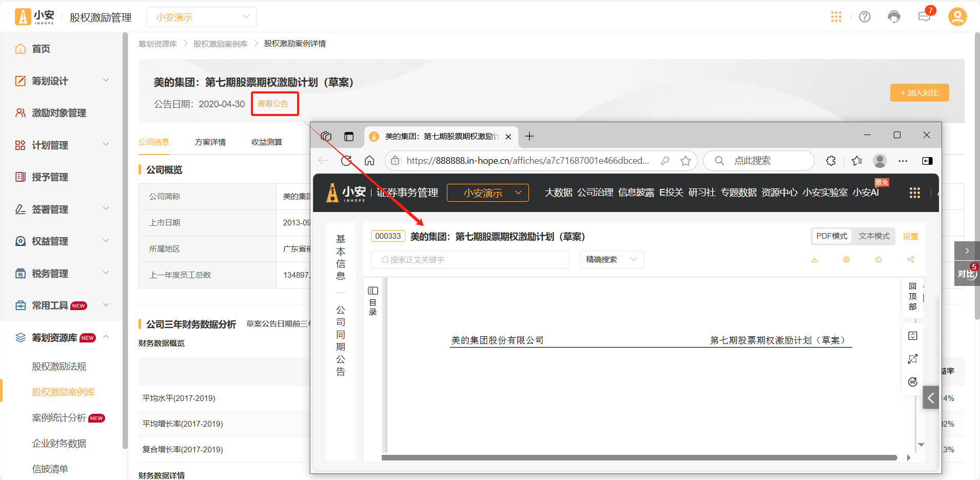The height and width of the screenshot is (480, 980).
Task: Click browser refresh button
Action: click(347, 161)
